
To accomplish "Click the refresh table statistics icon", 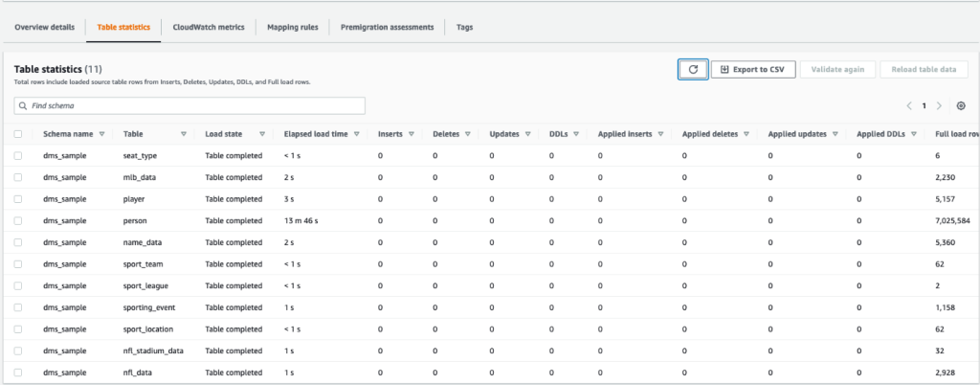I will pyautogui.click(x=693, y=69).
